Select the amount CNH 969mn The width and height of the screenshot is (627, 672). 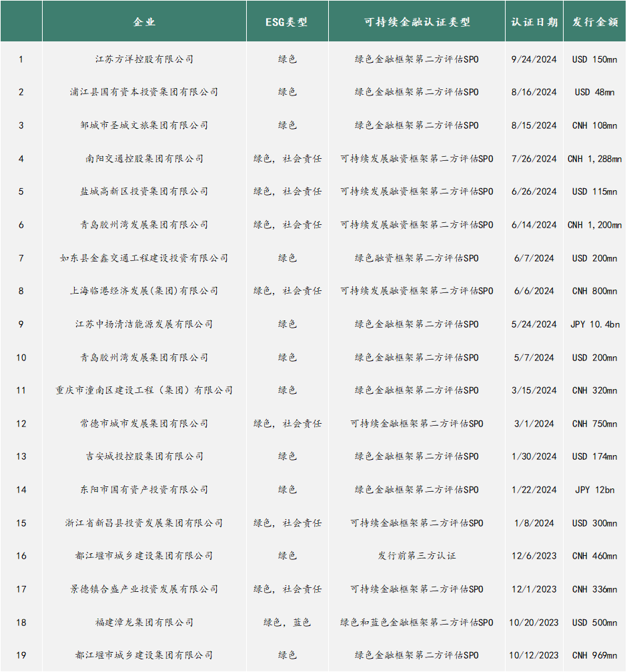tap(595, 655)
